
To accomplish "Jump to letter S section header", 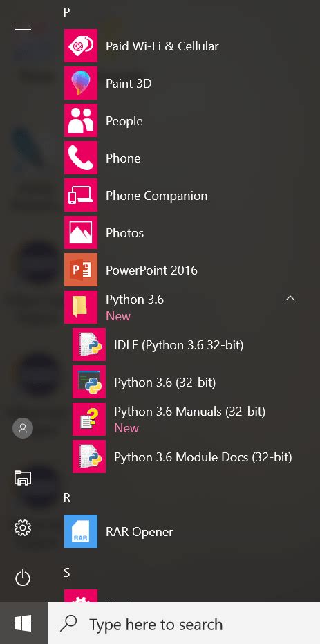I will (x=67, y=573).
